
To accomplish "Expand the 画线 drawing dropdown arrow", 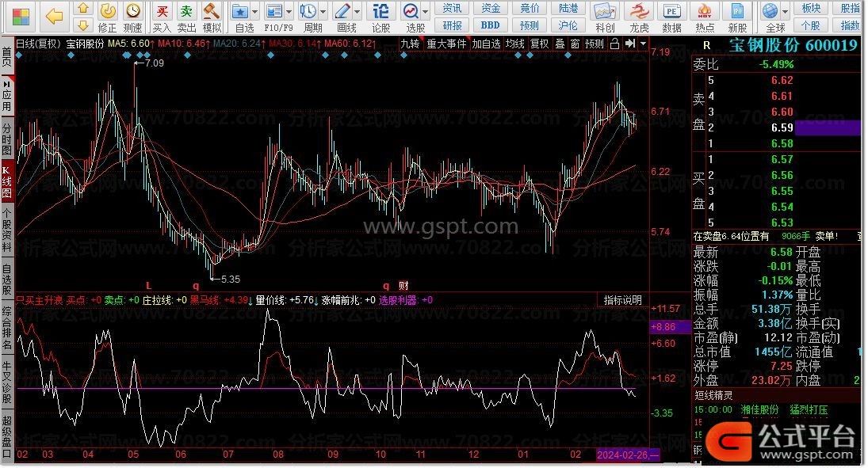I will click(357, 12).
